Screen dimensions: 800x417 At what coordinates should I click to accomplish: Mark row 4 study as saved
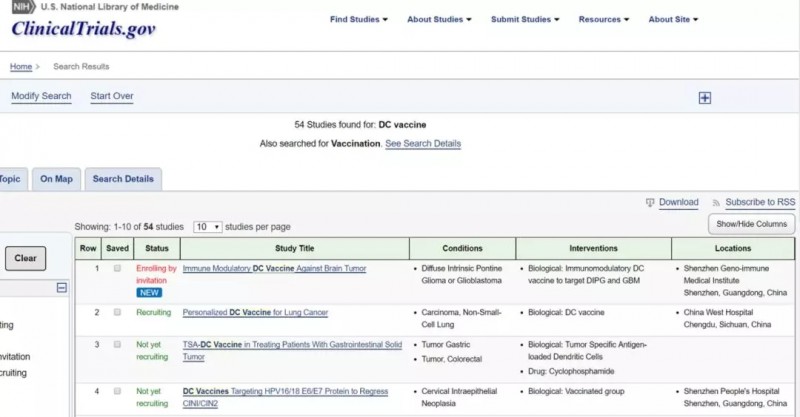click(x=117, y=391)
